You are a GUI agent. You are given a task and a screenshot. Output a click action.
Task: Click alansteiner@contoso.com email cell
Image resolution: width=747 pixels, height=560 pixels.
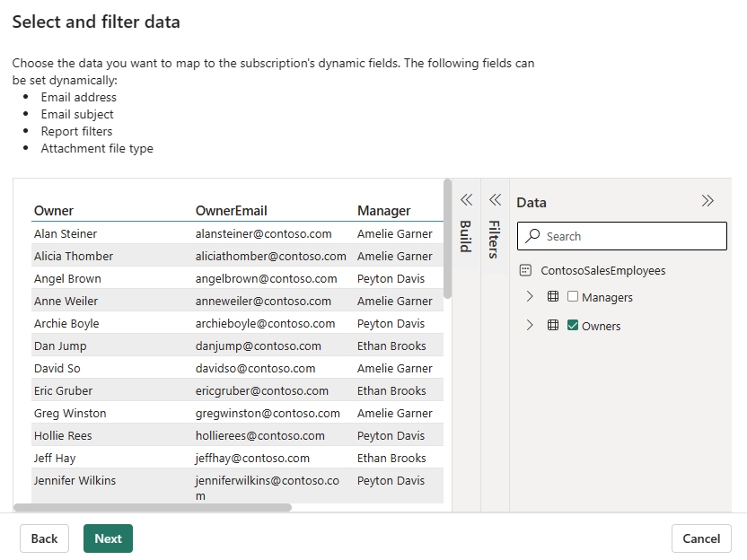pos(263,233)
